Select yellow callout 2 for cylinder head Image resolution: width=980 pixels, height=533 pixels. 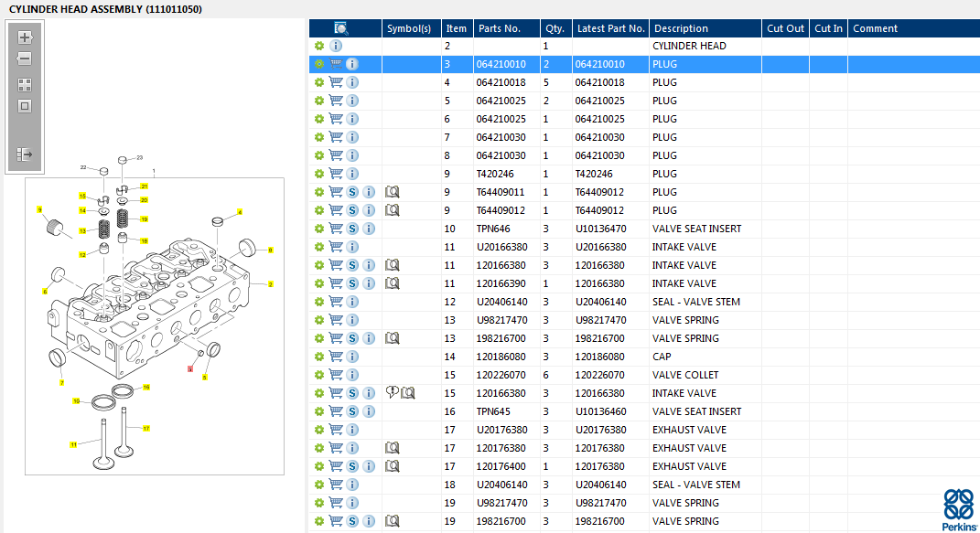coord(270,284)
